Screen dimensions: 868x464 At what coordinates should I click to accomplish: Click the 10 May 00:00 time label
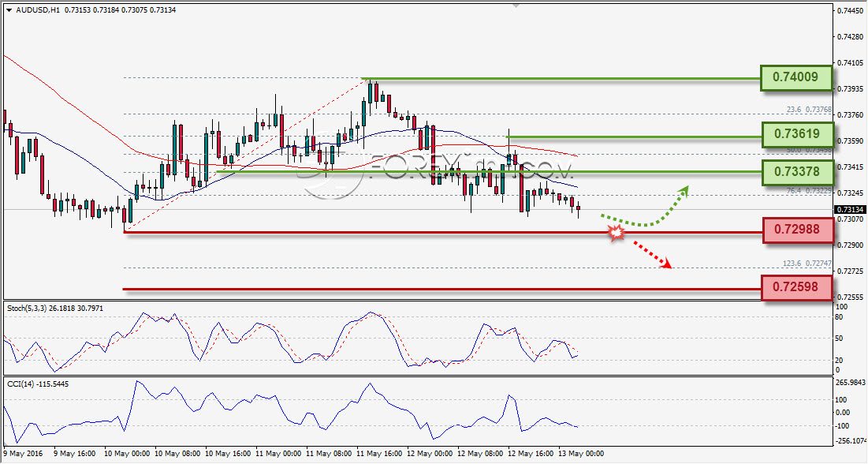(x=127, y=454)
